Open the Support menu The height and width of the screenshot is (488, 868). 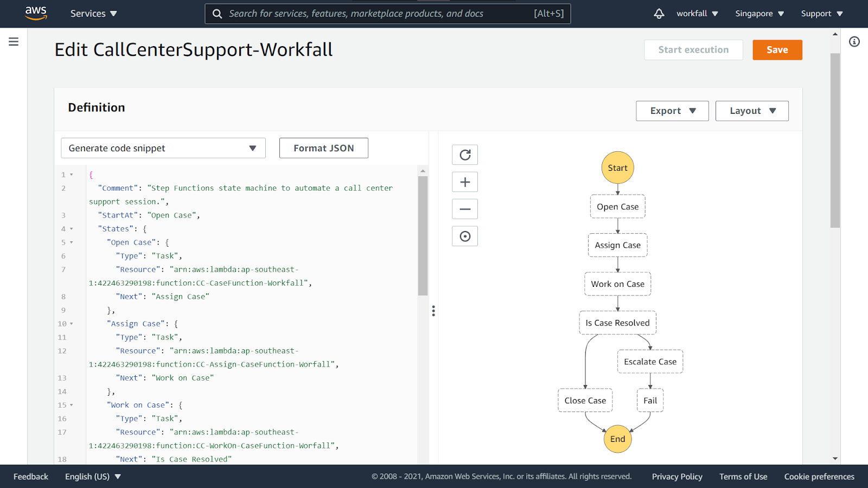click(822, 14)
